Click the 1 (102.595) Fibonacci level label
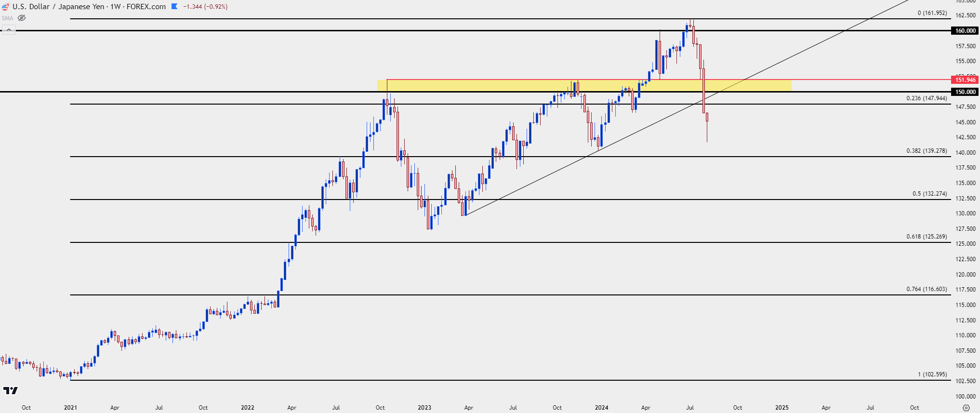This screenshot has height=413, width=980. pos(932,374)
